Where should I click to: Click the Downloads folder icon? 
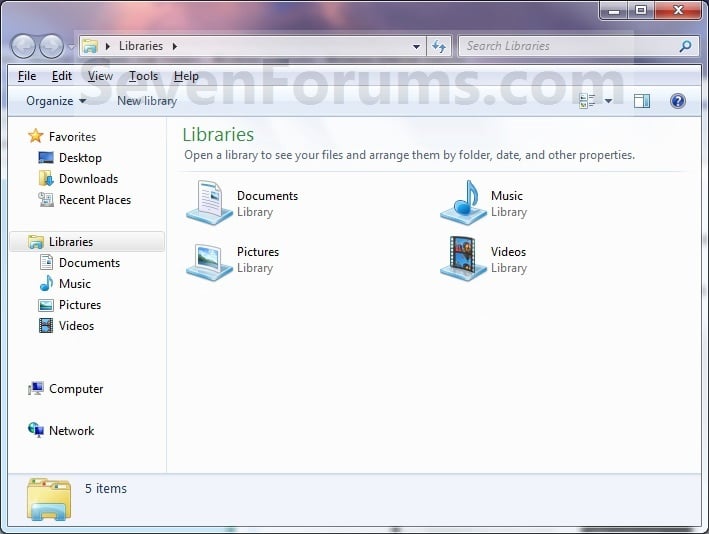click(46, 178)
